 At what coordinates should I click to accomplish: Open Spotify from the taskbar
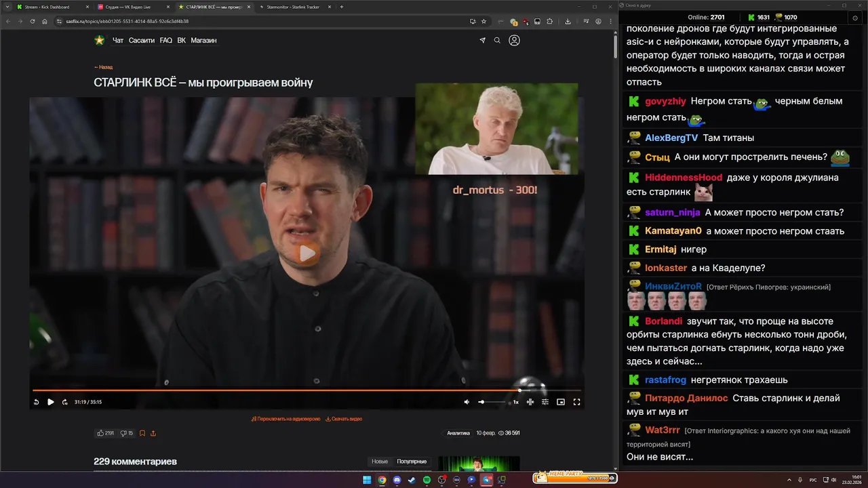pos(427,480)
